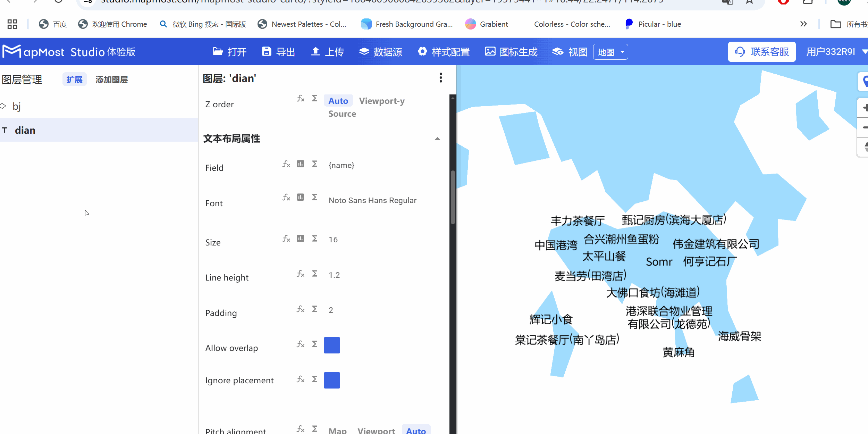Click the fx icon beside the Field property
868x434 pixels.
pos(286,164)
